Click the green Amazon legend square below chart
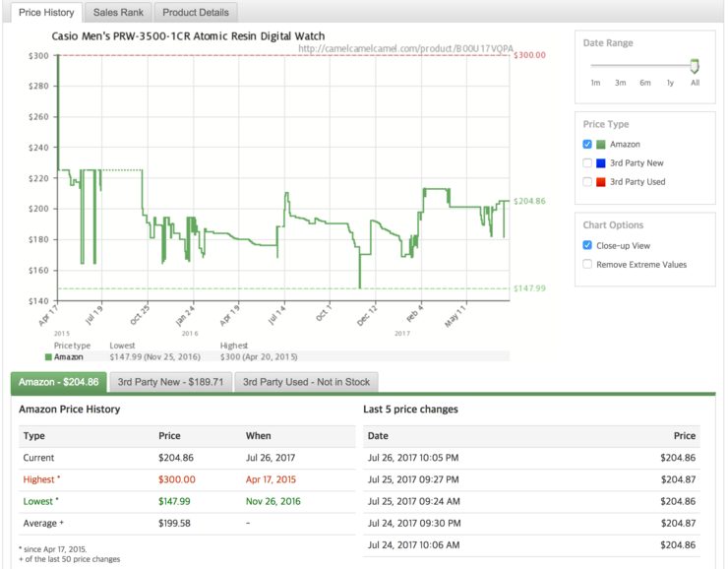This screenshot has height=569, width=728. coord(48,357)
